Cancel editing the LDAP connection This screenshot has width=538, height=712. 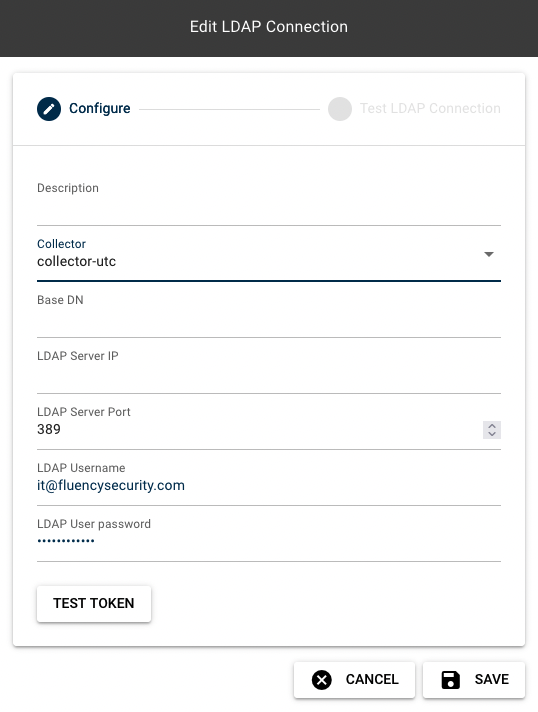tap(354, 680)
